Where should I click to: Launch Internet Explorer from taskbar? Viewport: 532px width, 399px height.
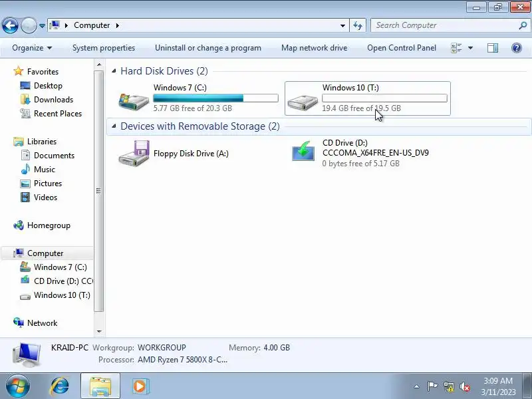(60, 386)
